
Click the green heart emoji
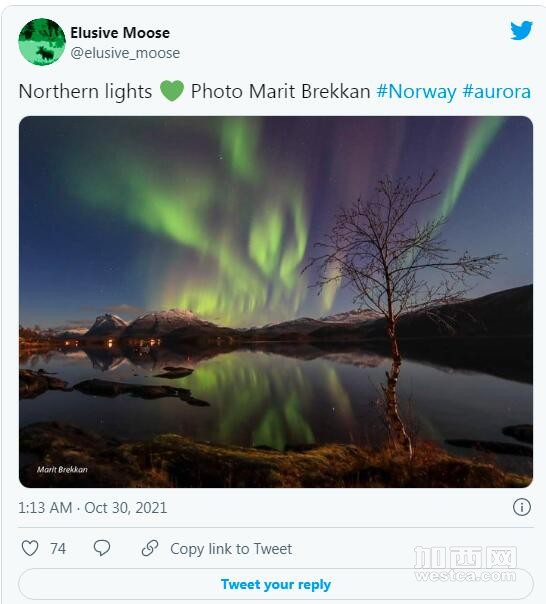coord(172,91)
